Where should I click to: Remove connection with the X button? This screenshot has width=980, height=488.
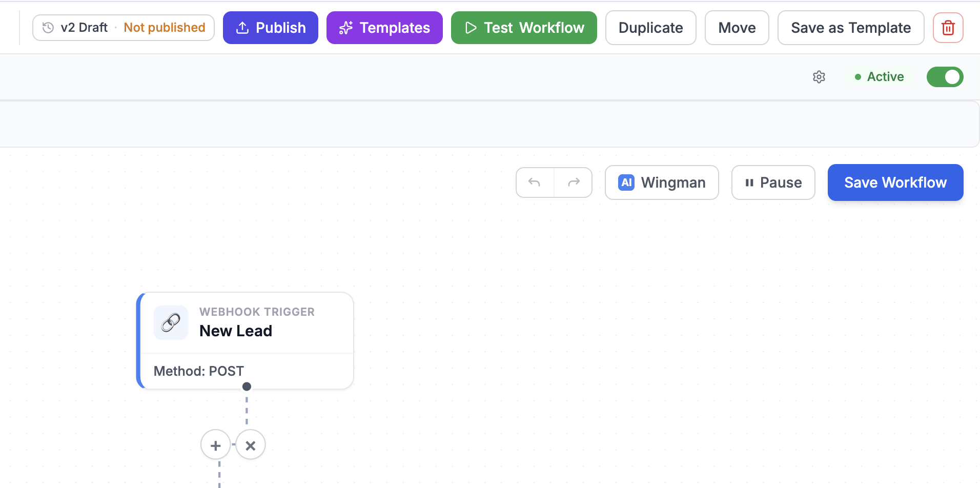250,445
